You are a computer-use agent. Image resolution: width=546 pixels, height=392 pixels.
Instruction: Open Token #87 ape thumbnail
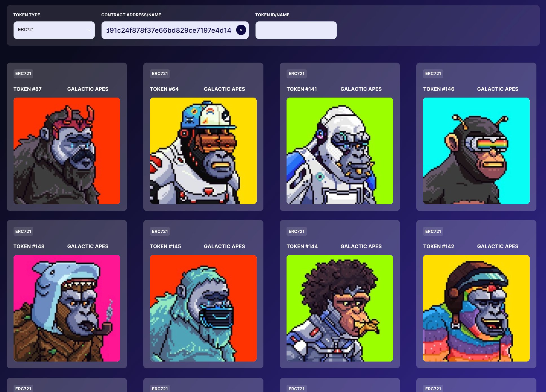(x=67, y=151)
